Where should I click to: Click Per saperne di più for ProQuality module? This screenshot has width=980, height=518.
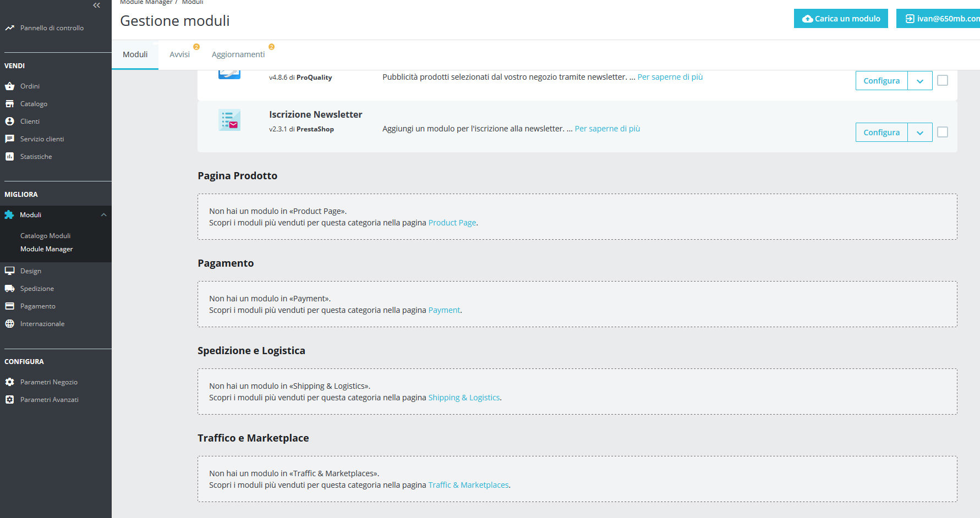(x=670, y=77)
